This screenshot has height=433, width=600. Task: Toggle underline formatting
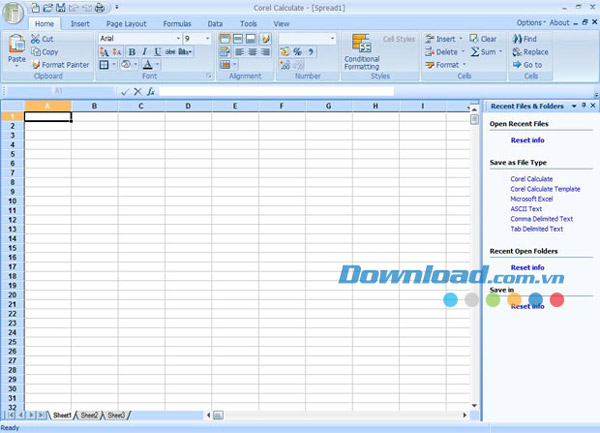(x=157, y=52)
